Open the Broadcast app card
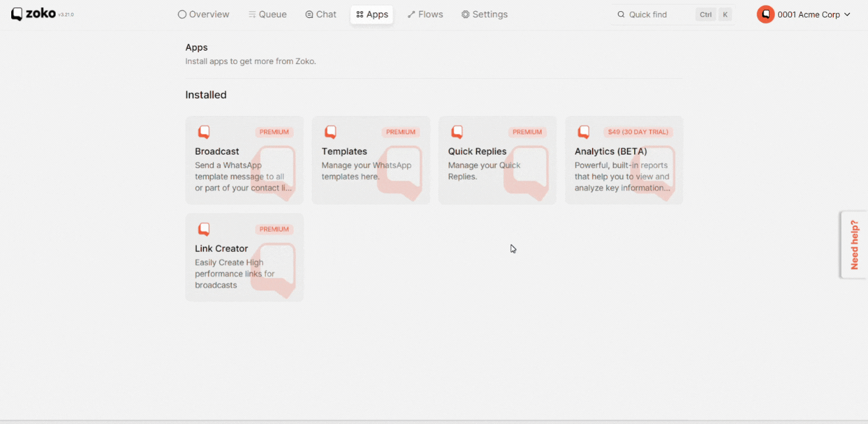The height and width of the screenshot is (424, 868). coord(245,160)
